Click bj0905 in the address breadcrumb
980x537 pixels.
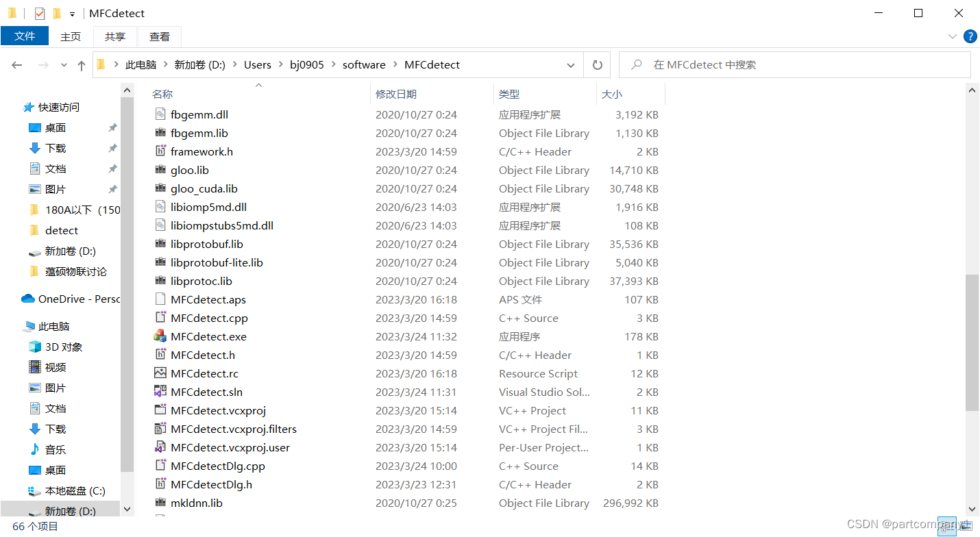pyautogui.click(x=307, y=65)
